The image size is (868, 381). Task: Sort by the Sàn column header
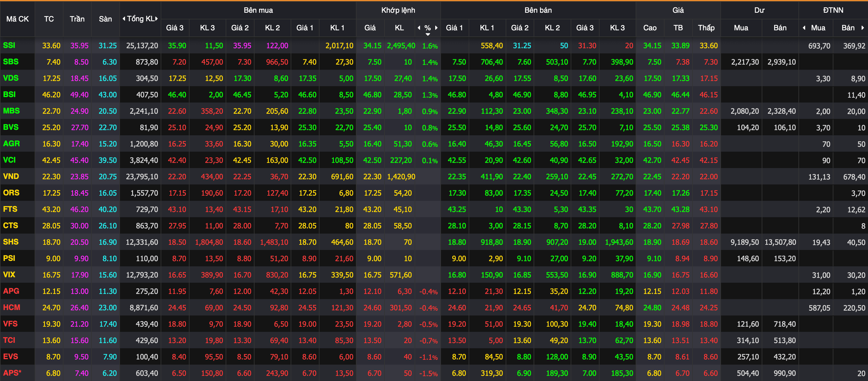105,19
